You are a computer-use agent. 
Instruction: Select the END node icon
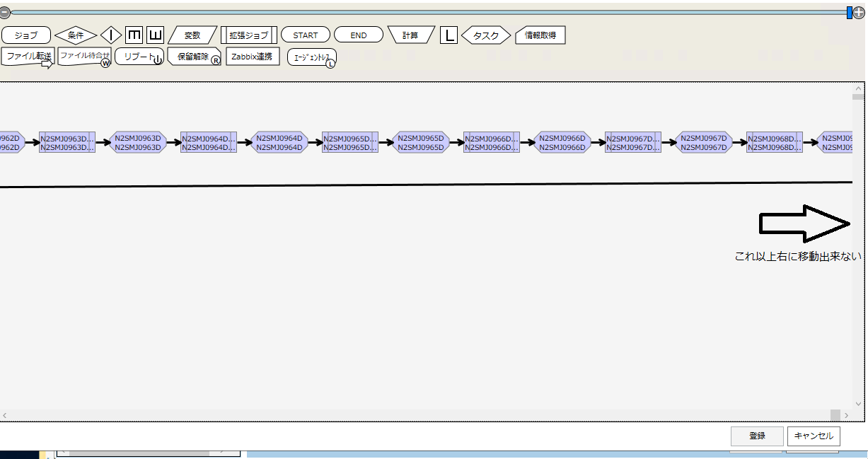point(359,35)
